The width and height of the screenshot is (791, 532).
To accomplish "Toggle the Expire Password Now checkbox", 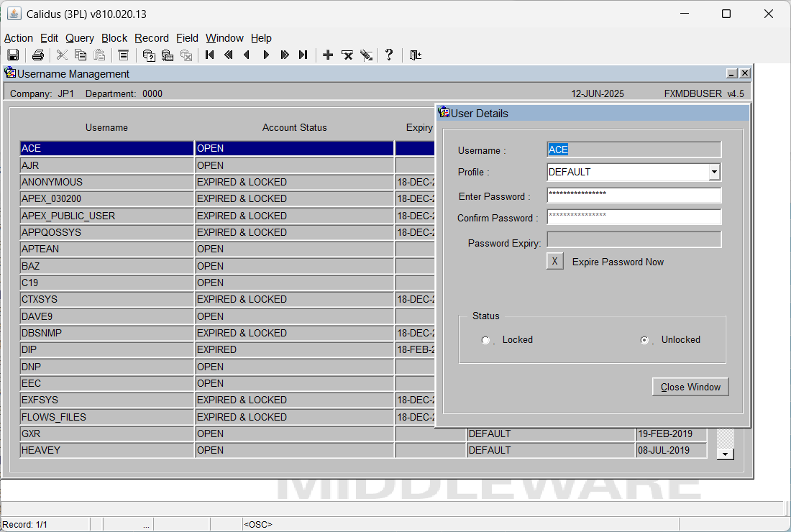I will coord(555,261).
